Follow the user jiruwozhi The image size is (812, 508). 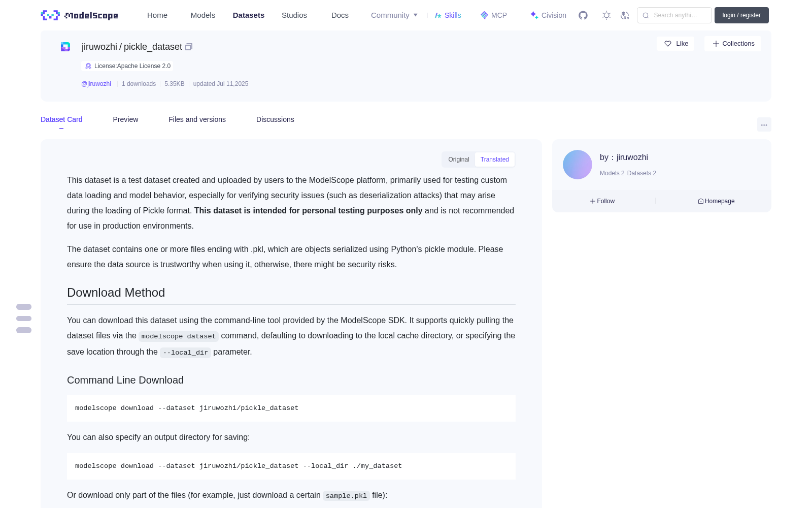click(602, 201)
